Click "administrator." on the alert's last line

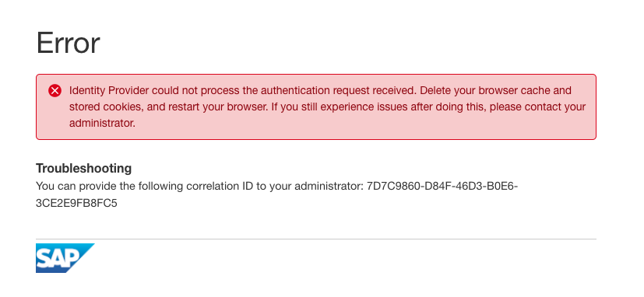pyautogui.click(x=102, y=123)
